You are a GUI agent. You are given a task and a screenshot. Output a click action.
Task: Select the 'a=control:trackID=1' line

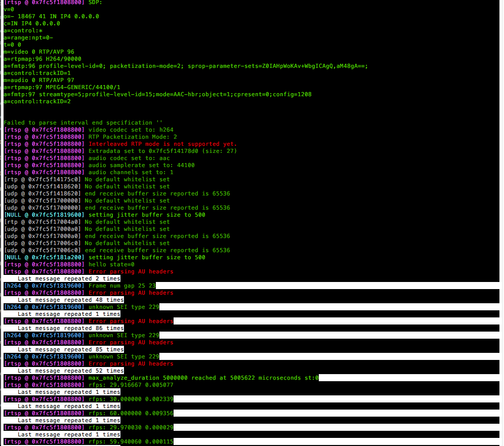37,73
